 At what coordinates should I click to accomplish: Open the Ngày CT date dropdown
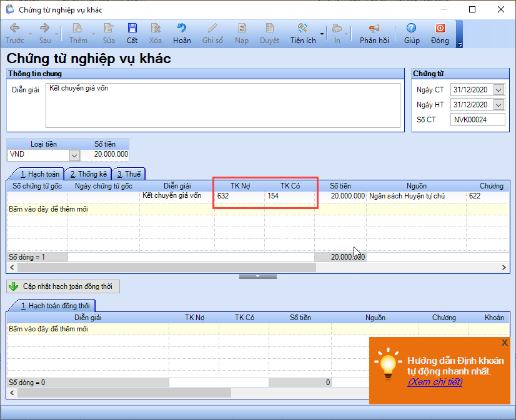(x=499, y=90)
